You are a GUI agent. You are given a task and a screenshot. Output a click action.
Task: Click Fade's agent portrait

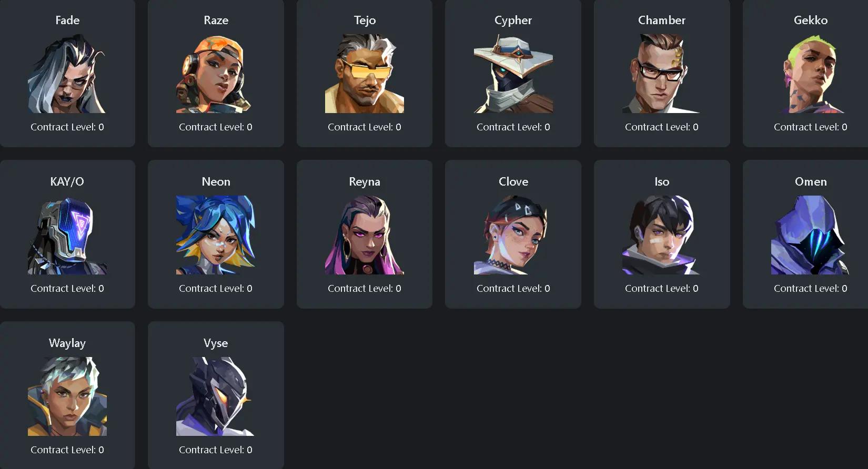67,74
